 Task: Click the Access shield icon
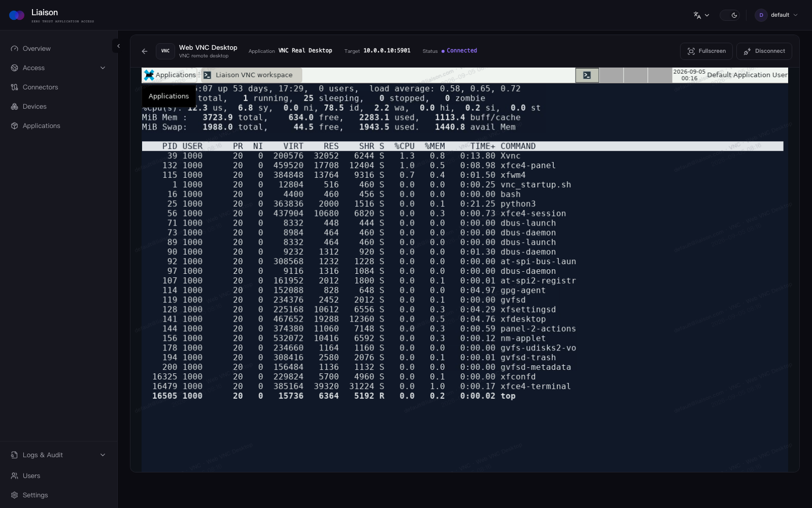[14, 68]
